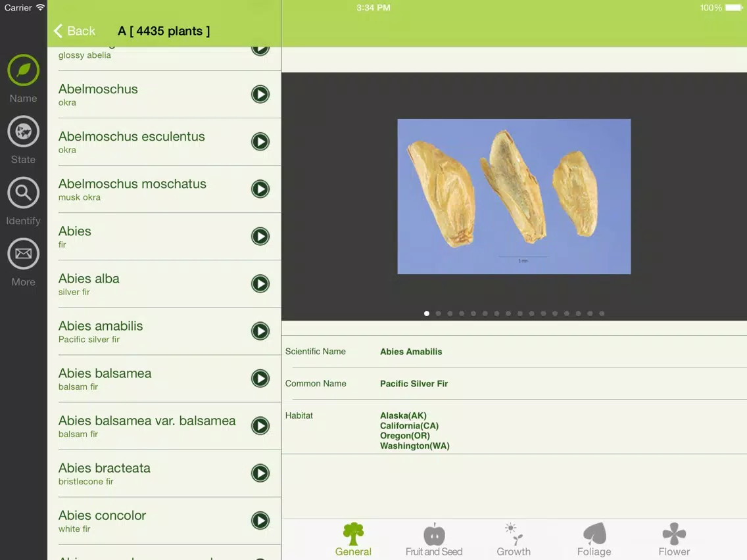This screenshot has height=560, width=747.
Task: Click 'Washington(WA)' in the Habitat list
Action: tap(415, 446)
